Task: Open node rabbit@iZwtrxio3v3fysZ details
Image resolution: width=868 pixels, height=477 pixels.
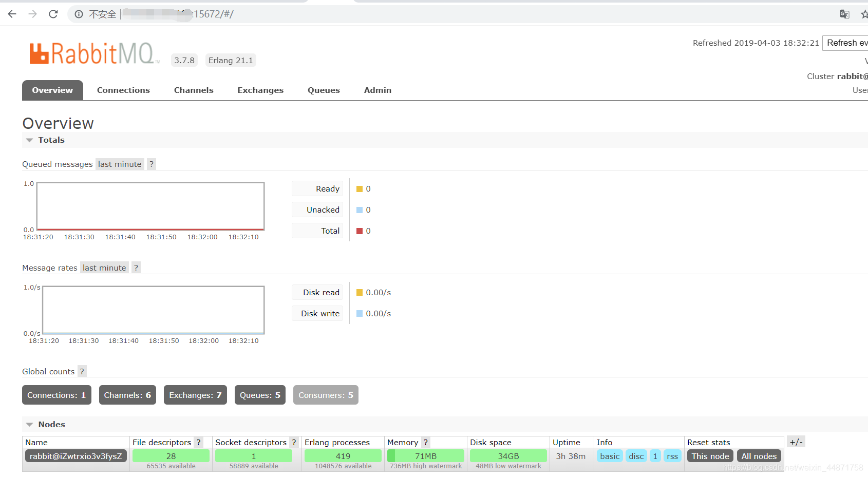Action: coord(76,456)
